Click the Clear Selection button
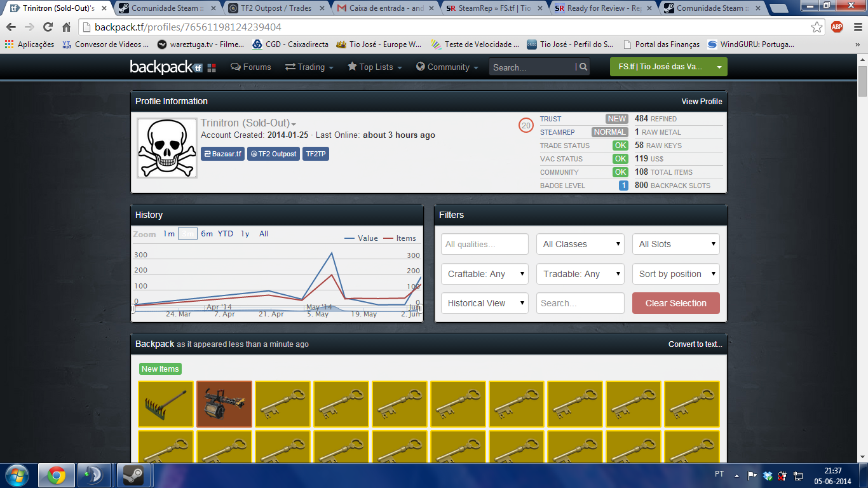 coord(676,303)
